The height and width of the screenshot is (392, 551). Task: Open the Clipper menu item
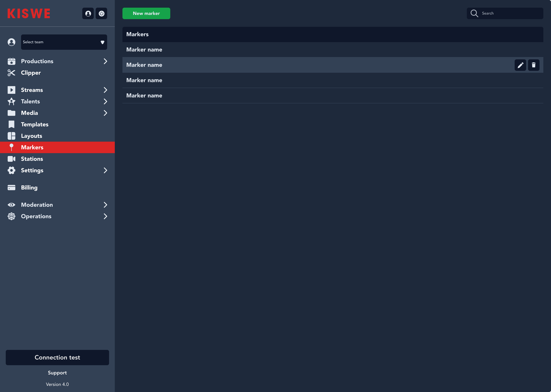(x=31, y=73)
